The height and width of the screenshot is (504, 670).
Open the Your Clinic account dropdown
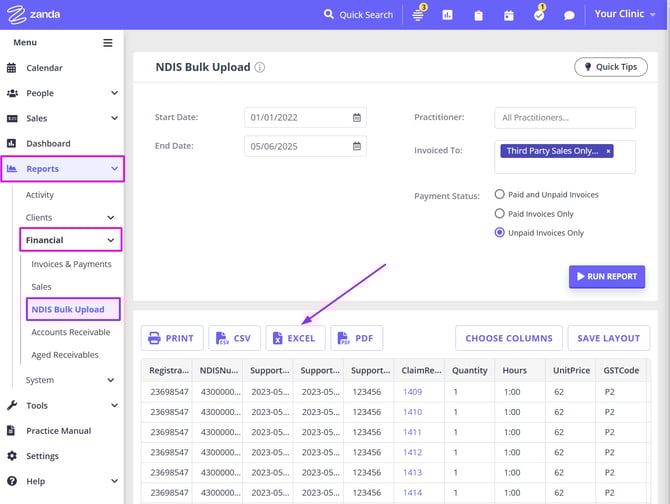point(625,14)
